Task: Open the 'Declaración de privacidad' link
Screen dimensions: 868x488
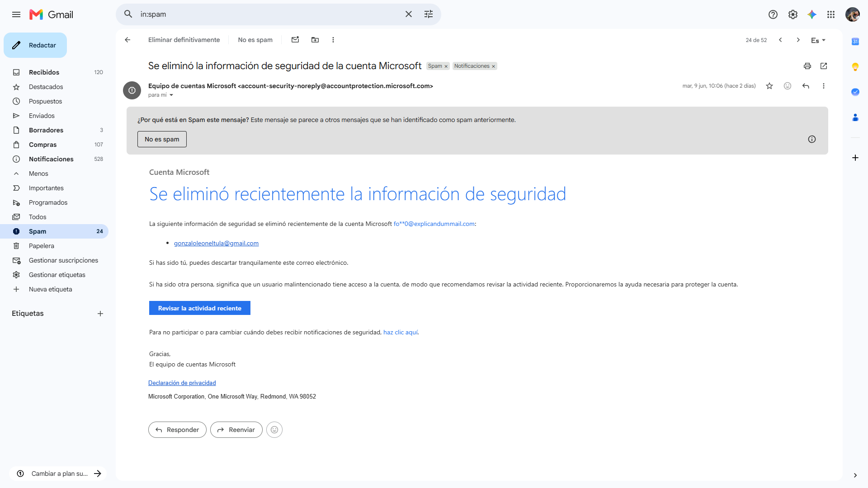Action: pyautogui.click(x=182, y=383)
